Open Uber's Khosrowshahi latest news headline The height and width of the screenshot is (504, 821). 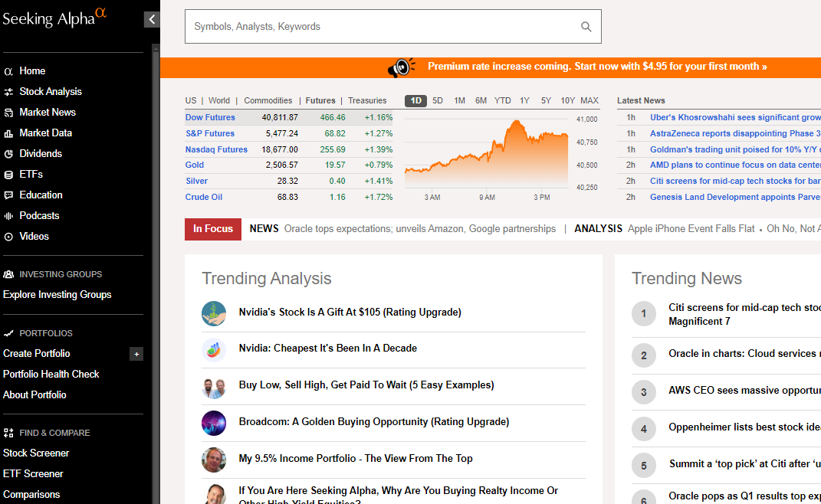coord(735,117)
